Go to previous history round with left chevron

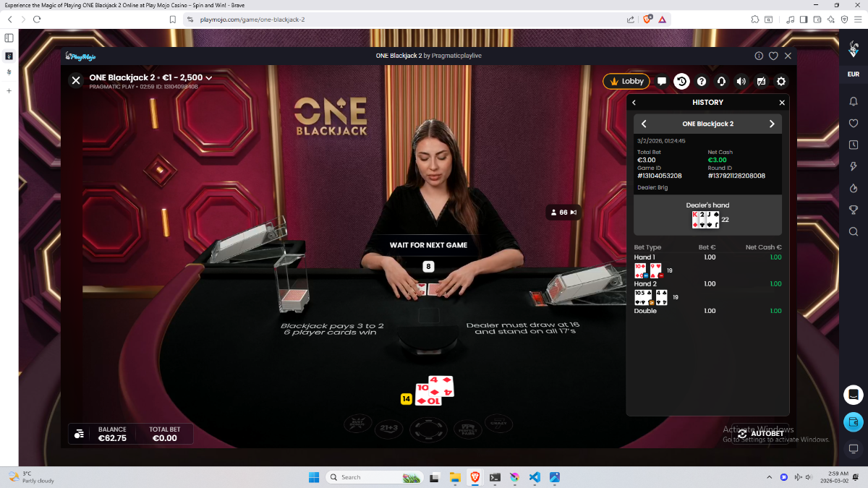[x=644, y=124]
